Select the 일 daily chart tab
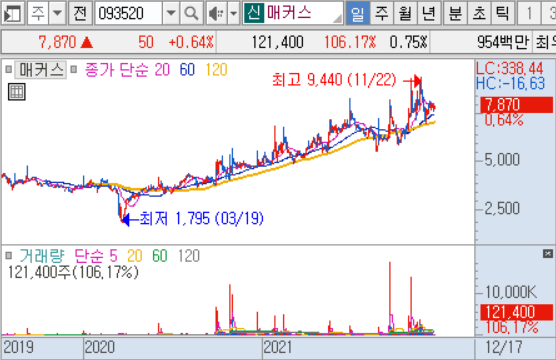Screen dimensions: 556x360 (357, 13)
